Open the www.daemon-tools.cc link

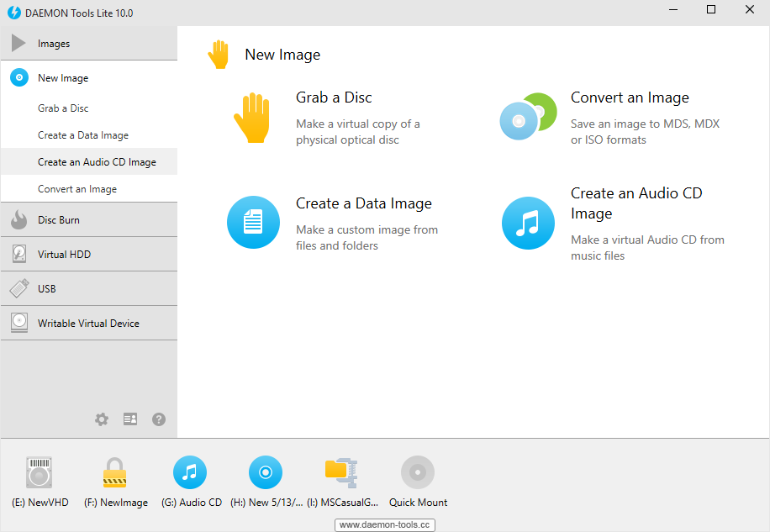pyautogui.click(x=383, y=524)
